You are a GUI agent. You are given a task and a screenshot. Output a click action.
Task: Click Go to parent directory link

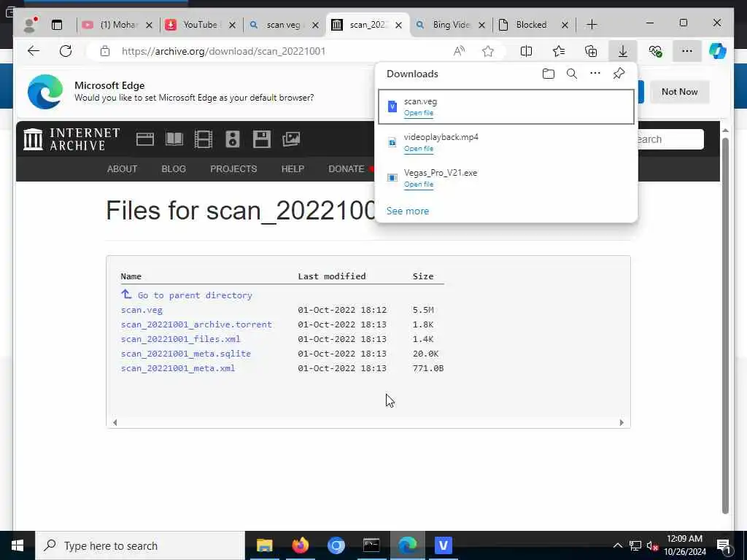pos(195,295)
